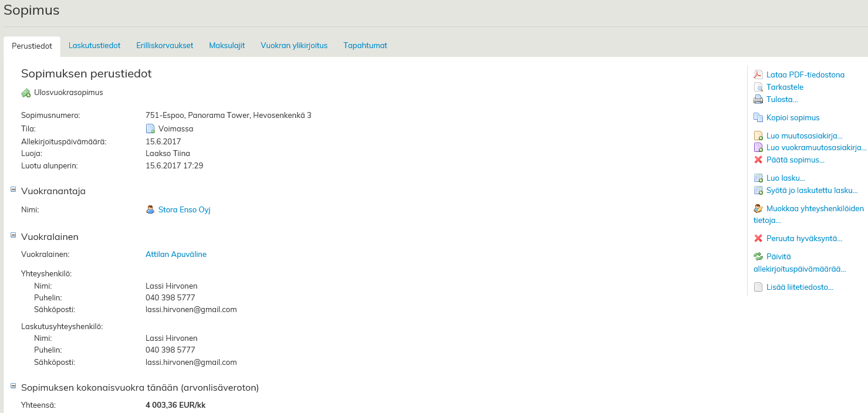
Task: Click the invoice icon beside Luo lasku
Action: [x=758, y=178]
